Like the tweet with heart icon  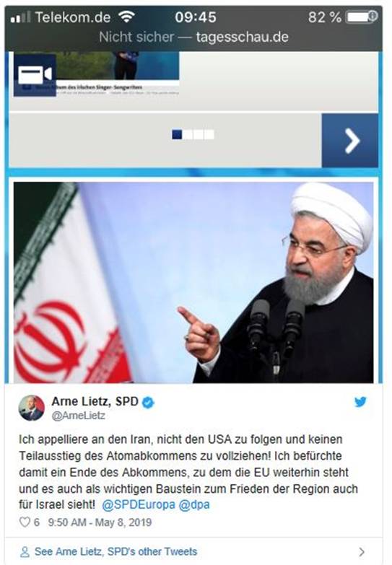coord(25,522)
